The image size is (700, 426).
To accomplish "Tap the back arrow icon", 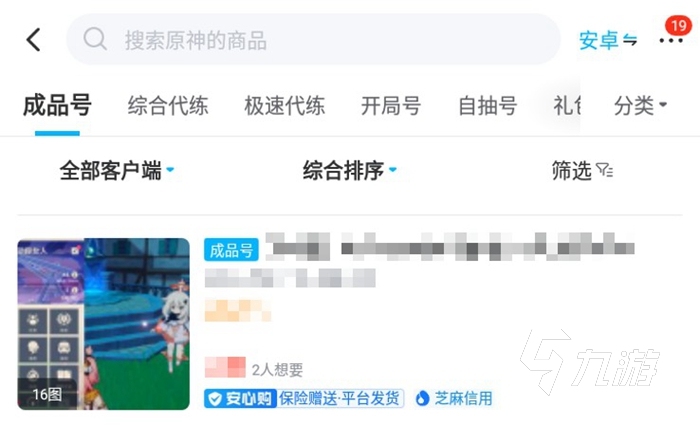I will [33, 40].
